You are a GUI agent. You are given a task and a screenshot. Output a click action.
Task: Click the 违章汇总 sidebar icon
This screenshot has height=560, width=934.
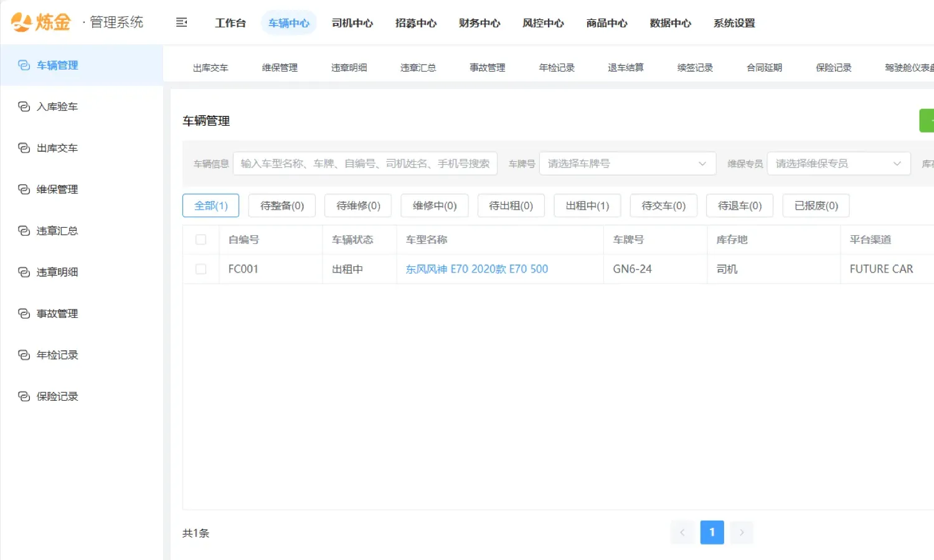(24, 231)
